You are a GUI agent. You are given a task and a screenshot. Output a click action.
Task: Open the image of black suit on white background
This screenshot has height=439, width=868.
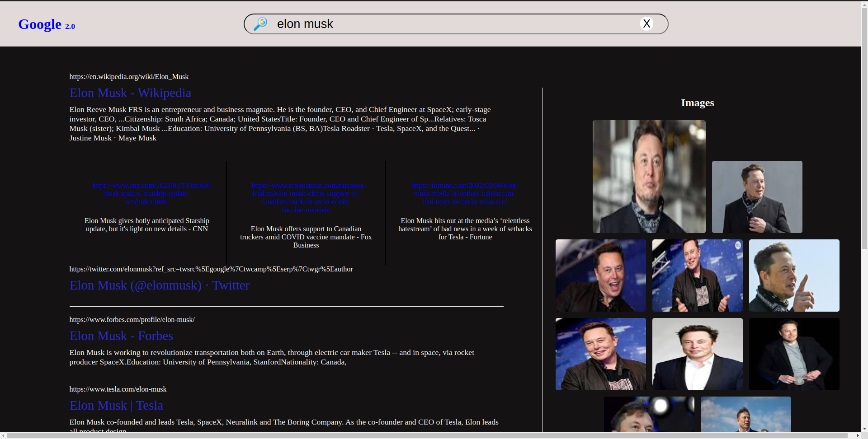[x=698, y=354]
